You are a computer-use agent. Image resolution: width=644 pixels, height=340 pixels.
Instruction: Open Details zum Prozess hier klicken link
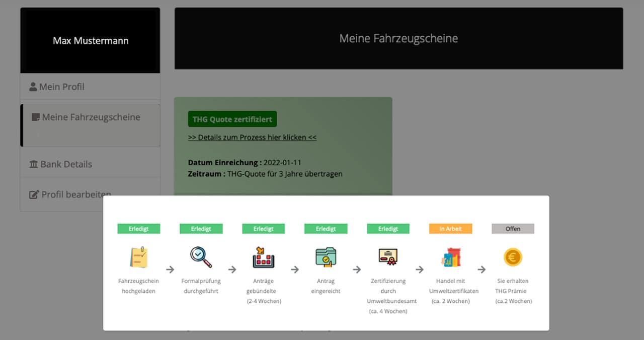[252, 137]
